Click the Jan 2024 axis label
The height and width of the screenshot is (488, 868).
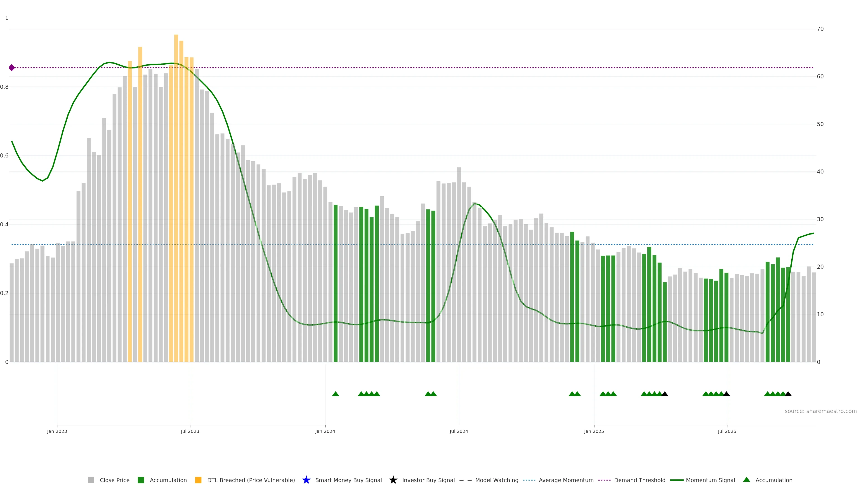coord(325,432)
